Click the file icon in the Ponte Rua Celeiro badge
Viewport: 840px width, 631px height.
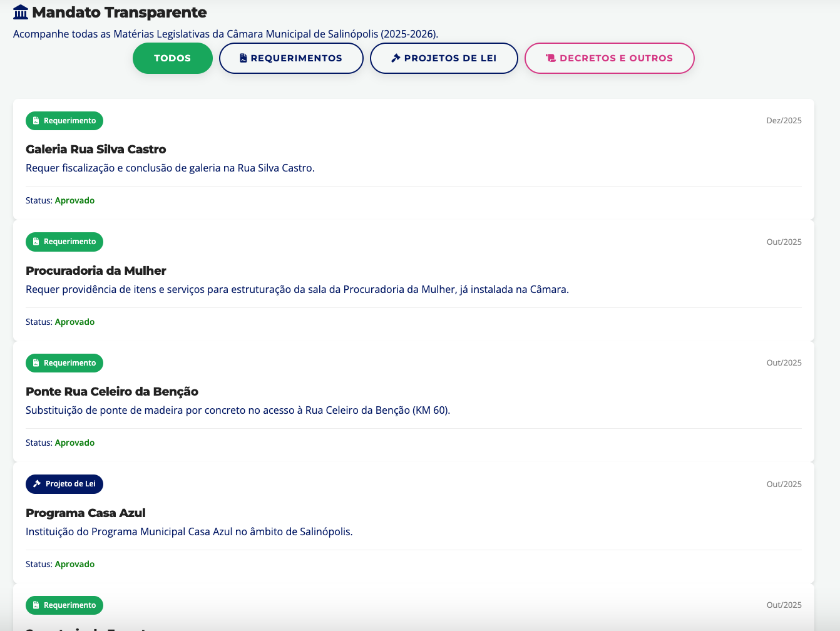click(36, 363)
